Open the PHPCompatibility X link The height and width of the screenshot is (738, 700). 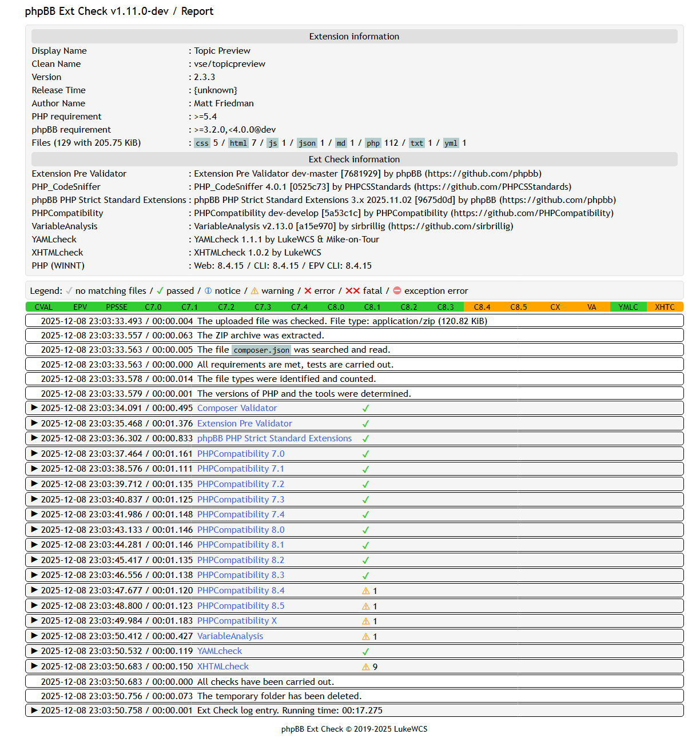pyautogui.click(x=237, y=621)
